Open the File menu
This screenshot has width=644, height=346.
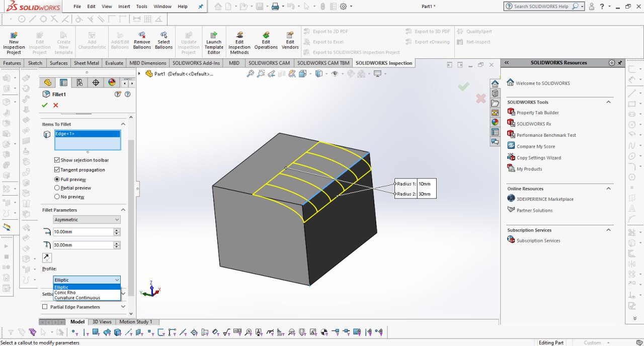click(77, 7)
